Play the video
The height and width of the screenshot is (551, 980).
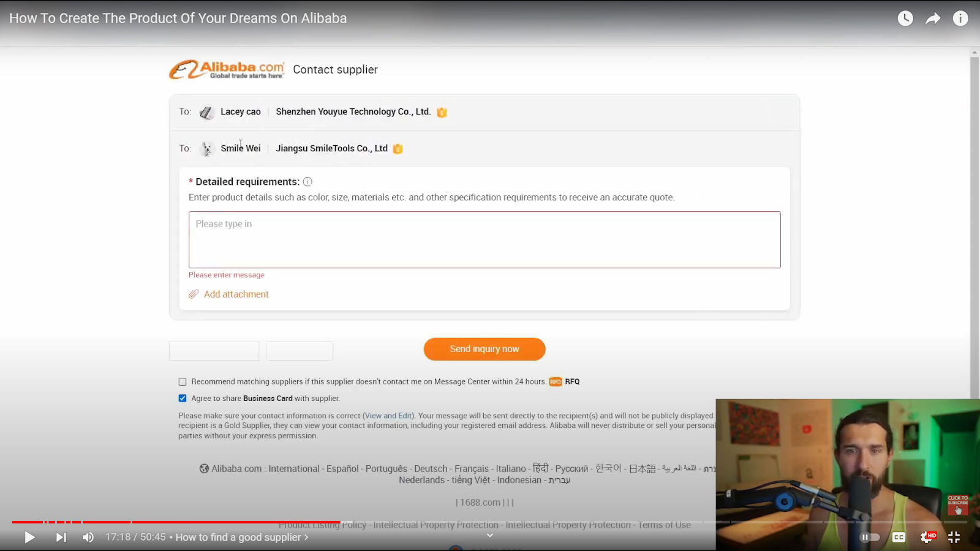click(x=29, y=537)
